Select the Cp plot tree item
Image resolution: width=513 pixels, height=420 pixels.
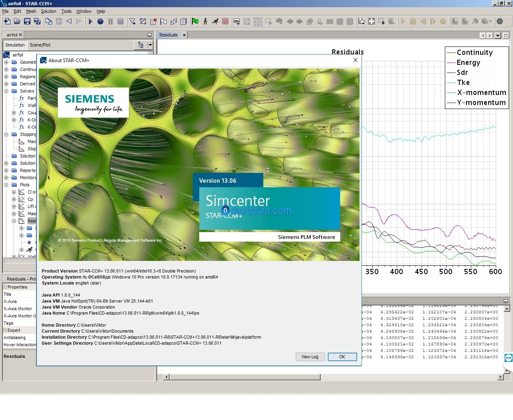point(30,199)
